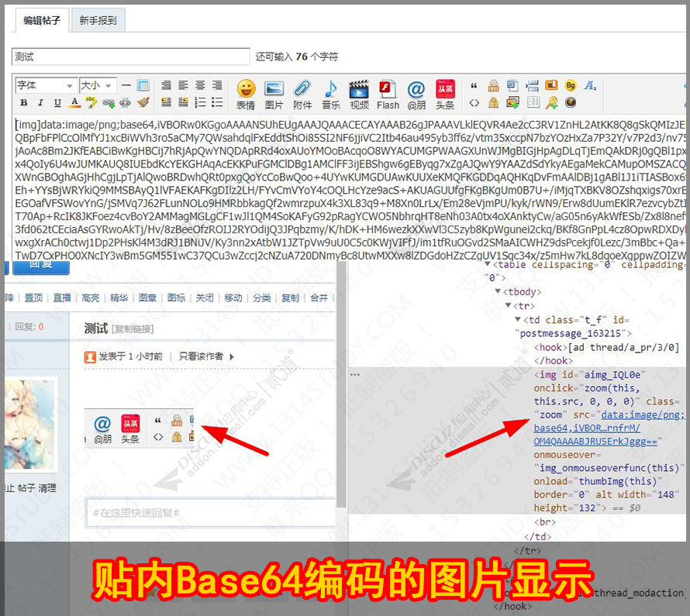690x616 pixels.
Task: Open the 附件 attachment uploader
Action: [302, 95]
